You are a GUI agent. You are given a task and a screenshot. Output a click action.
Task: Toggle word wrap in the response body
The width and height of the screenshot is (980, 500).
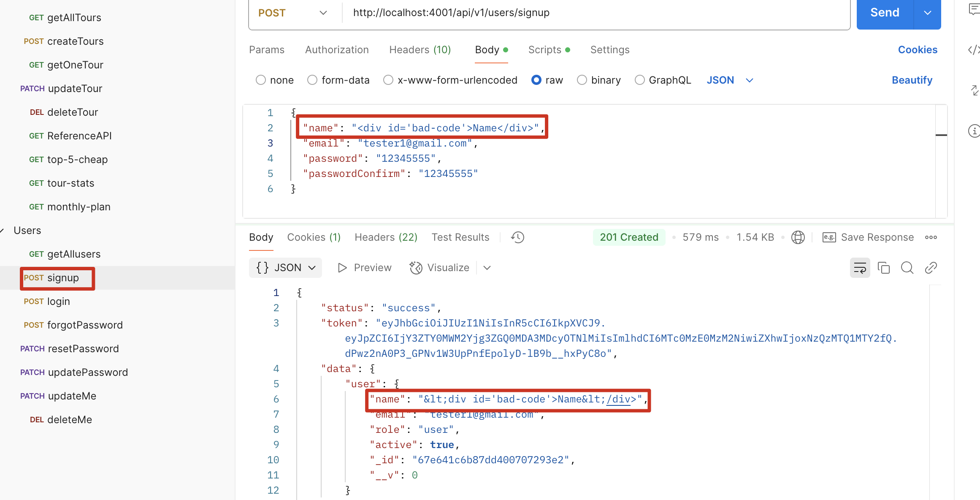tap(860, 268)
